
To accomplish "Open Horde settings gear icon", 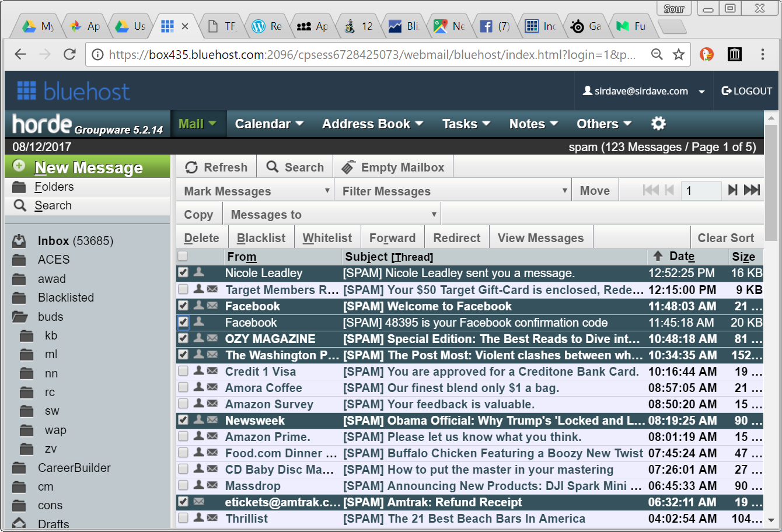I will click(x=658, y=124).
